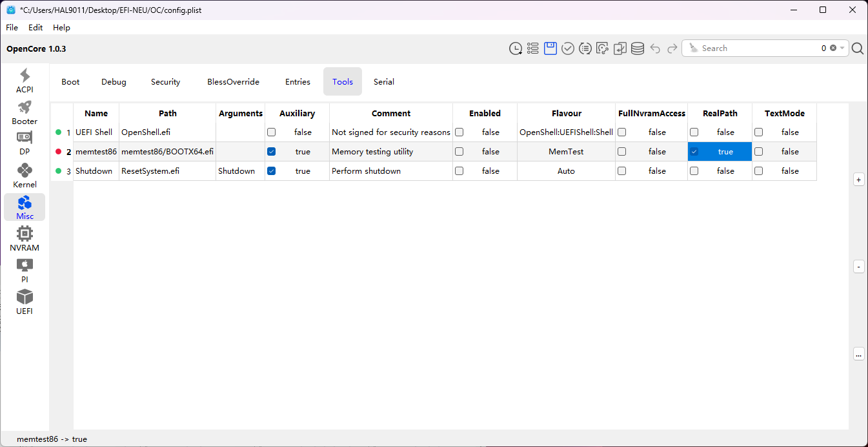The width and height of the screenshot is (868, 447).
Task: Click the database stack toolbar icon
Action: (638, 48)
